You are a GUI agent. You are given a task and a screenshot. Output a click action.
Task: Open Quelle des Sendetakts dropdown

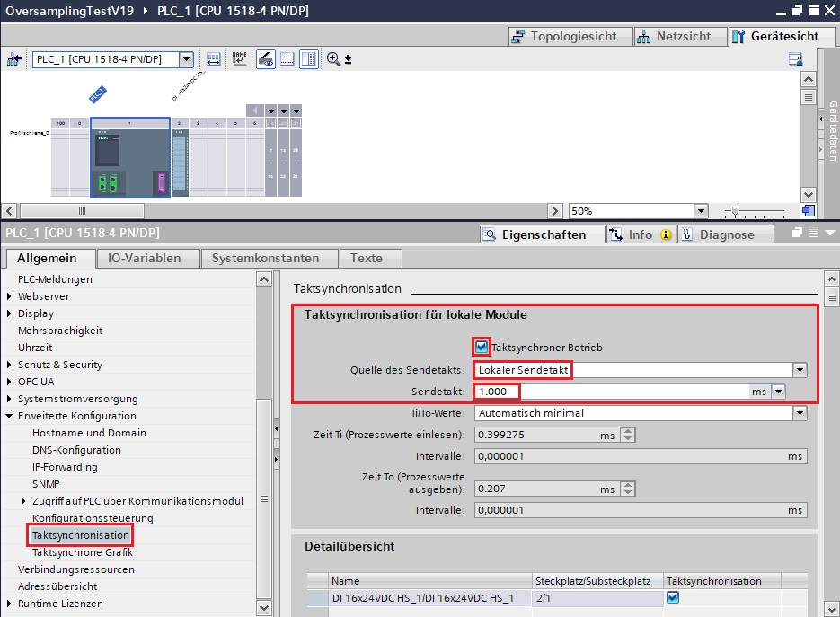800,370
